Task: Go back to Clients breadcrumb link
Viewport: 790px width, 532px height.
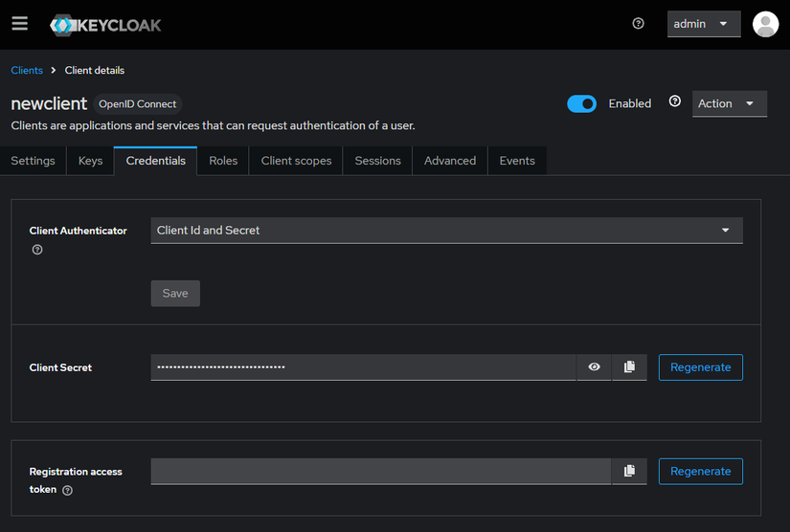Action: [x=27, y=71]
